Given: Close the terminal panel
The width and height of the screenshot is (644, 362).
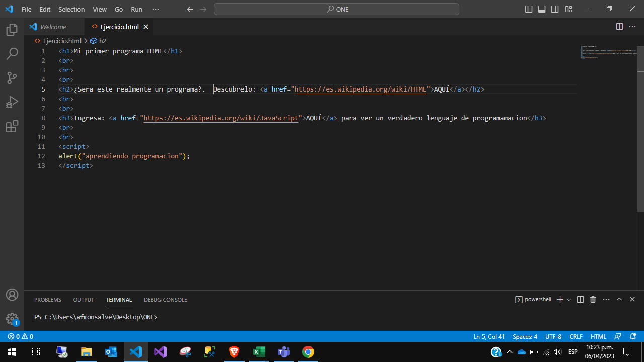Looking at the screenshot, I should coord(632,300).
